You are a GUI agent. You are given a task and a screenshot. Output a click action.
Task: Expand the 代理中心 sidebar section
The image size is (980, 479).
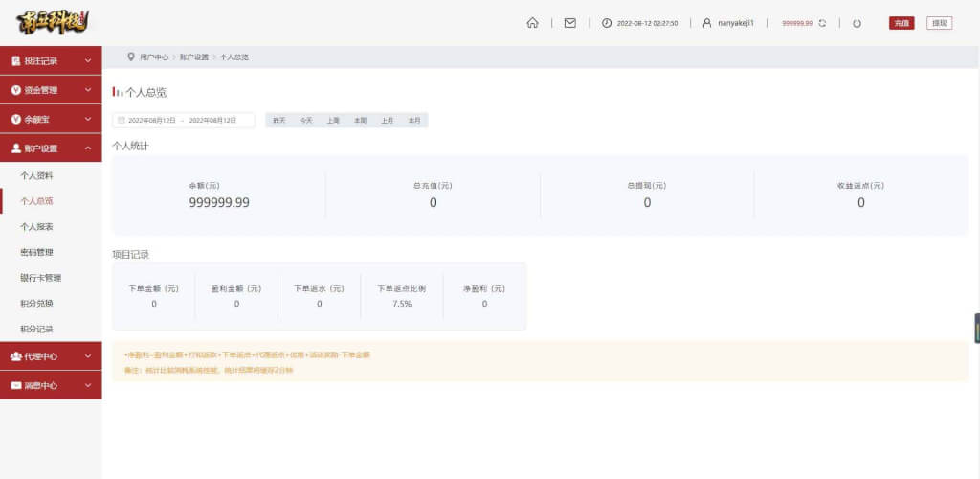[x=51, y=355]
